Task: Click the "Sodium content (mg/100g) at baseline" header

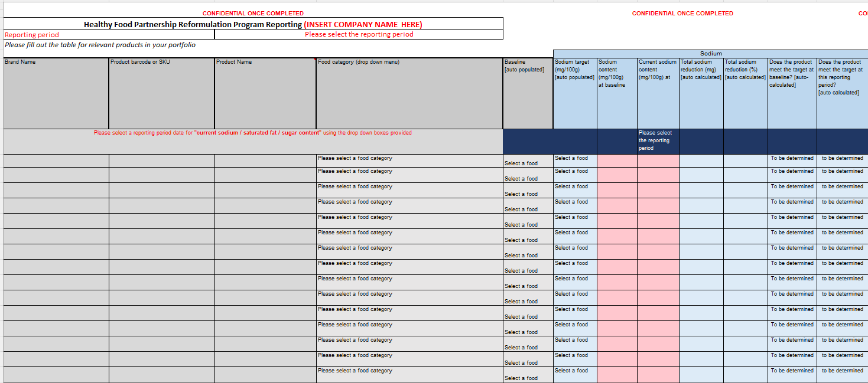Action: [x=617, y=93]
